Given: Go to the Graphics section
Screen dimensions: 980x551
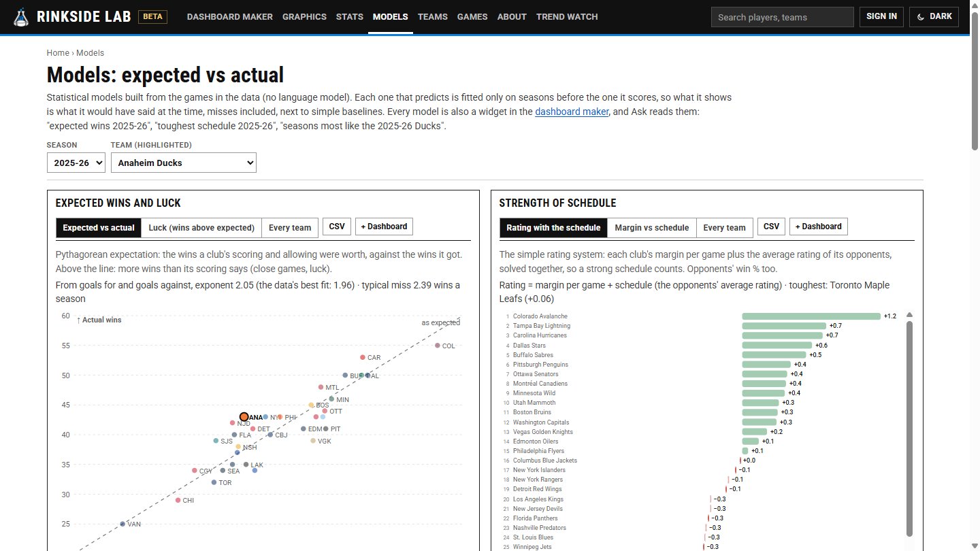Looking at the screenshot, I should pos(304,17).
